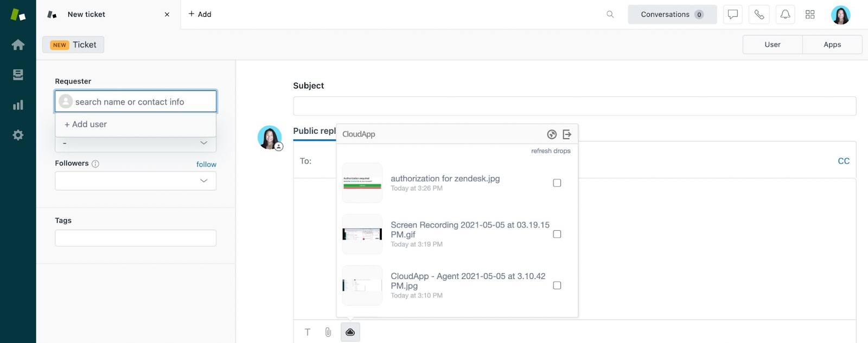Open notifications bell icon

785,15
